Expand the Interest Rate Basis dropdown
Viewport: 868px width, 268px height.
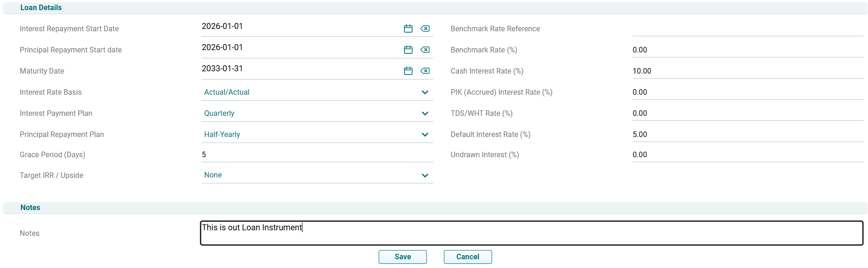pyautogui.click(x=425, y=92)
